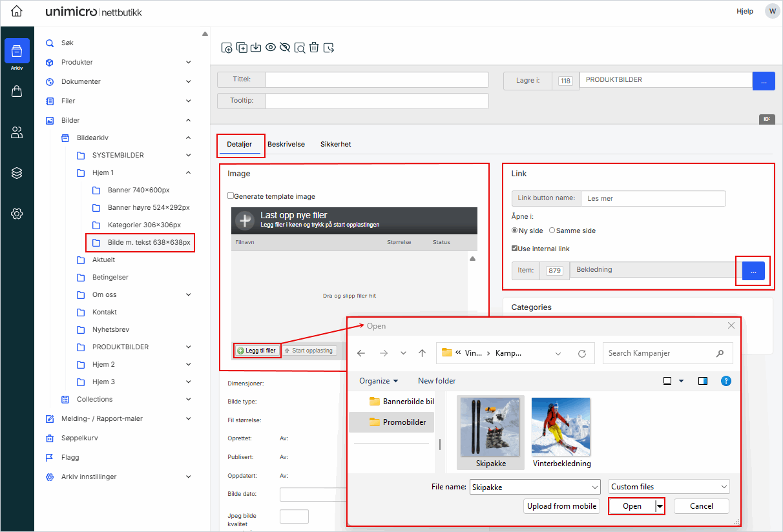This screenshot has height=532, width=783.
Task: Click the crossed-out eye unpublish icon
Action: [x=285, y=47]
